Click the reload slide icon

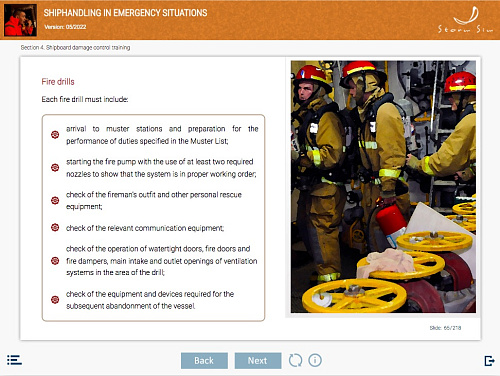pos(295,360)
